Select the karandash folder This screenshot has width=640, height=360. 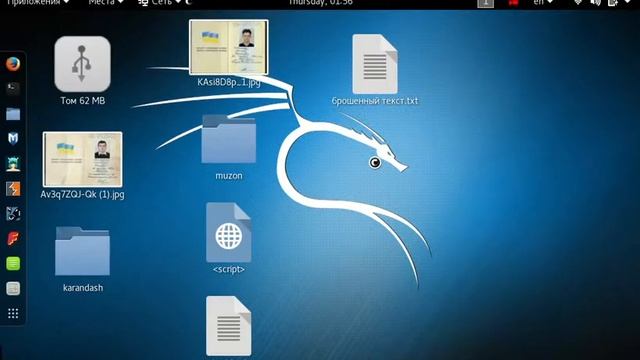82,251
